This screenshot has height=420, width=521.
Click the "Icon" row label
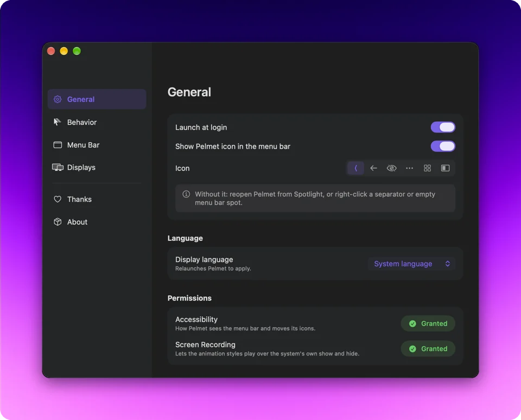(x=182, y=168)
